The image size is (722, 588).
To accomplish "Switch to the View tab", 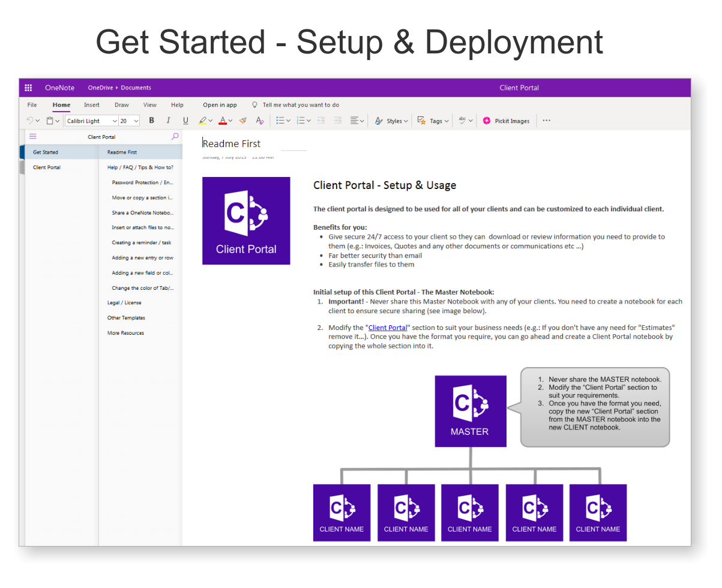I will (150, 105).
